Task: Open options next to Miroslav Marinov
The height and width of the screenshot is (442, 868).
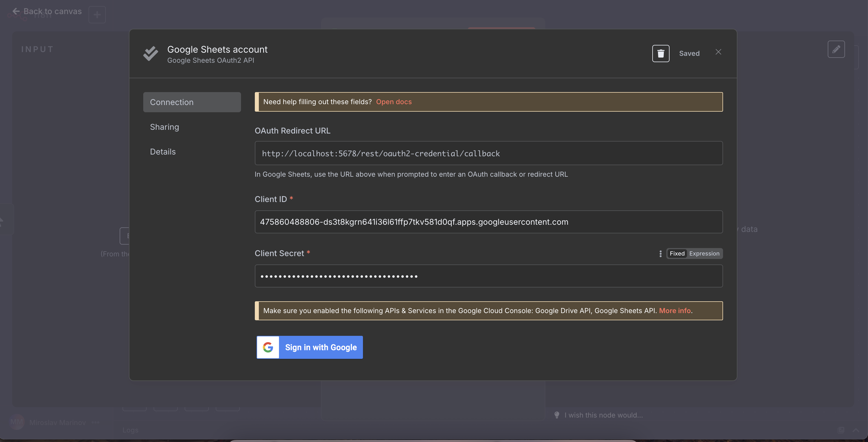Action: point(95,423)
